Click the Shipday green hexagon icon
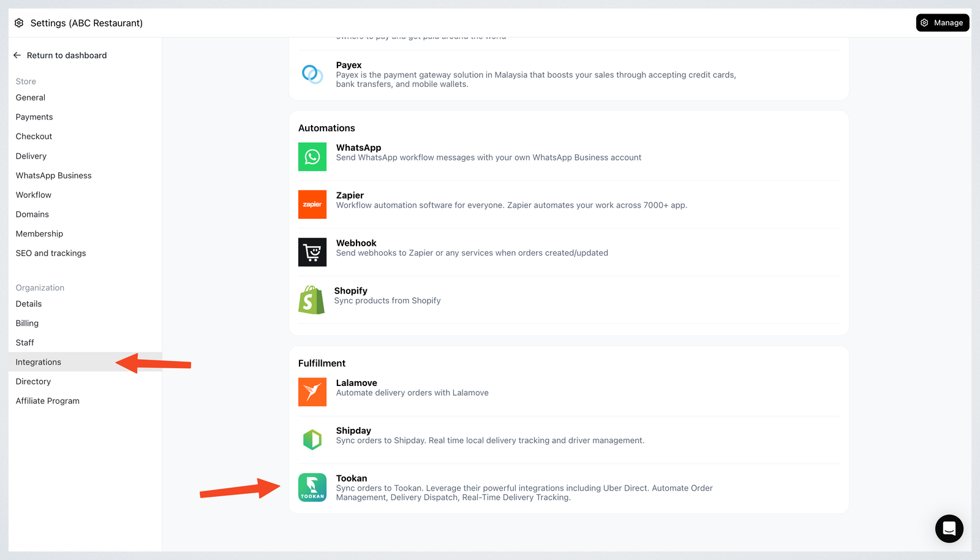Image resolution: width=980 pixels, height=560 pixels. click(312, 440)
